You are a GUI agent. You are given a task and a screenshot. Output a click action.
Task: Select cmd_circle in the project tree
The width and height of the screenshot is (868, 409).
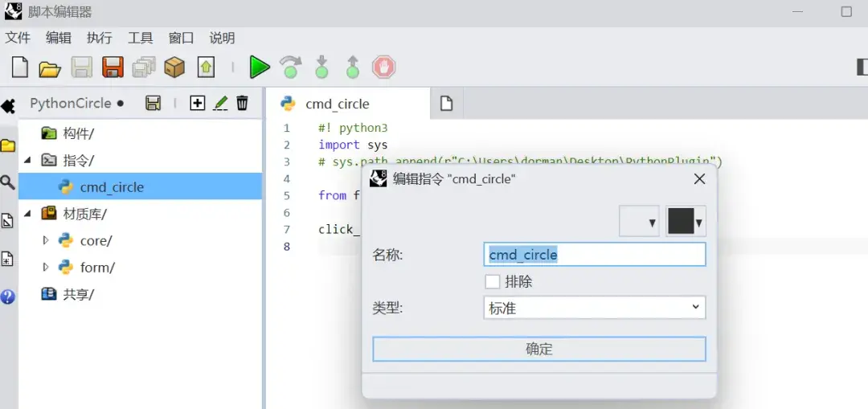[140, 187]
